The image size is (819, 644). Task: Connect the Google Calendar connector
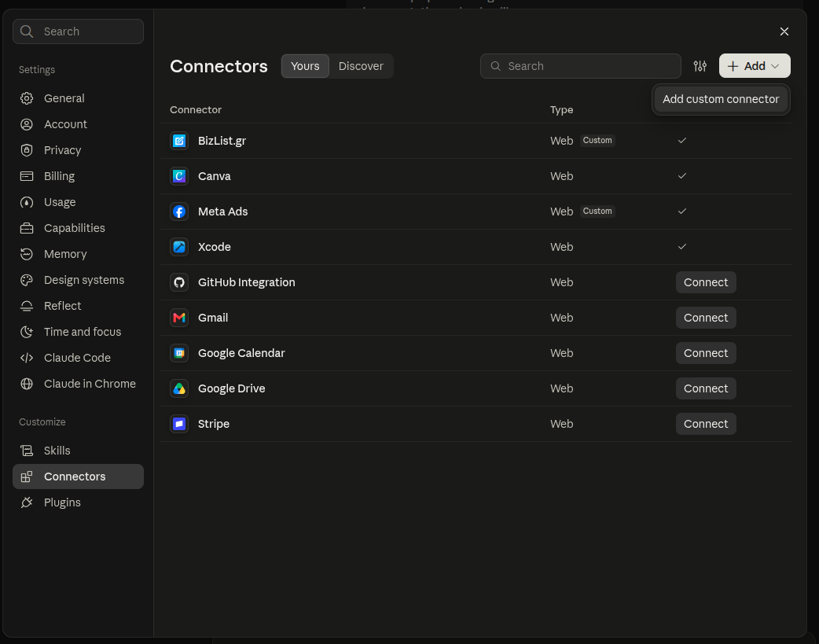(706, 353)
